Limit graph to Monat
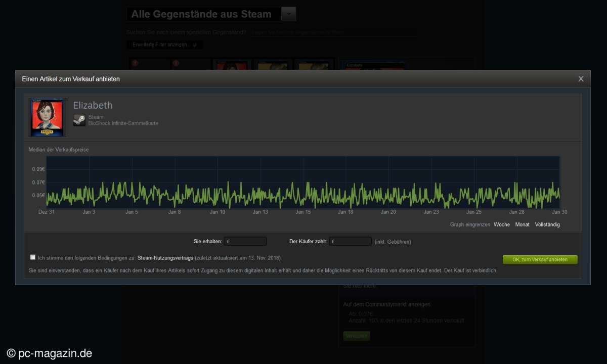Viewport: 607px width, 364px height. 522,224
